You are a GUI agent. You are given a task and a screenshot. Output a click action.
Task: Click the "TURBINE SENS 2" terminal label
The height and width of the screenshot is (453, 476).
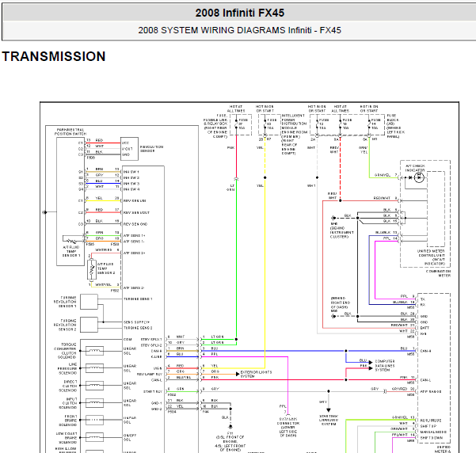(x=138, y=328)
